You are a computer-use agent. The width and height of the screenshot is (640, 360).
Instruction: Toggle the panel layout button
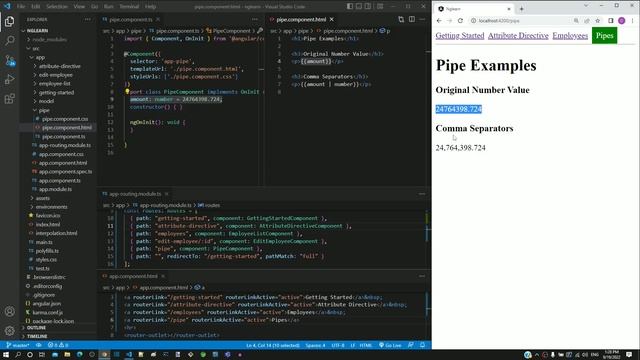359,6
